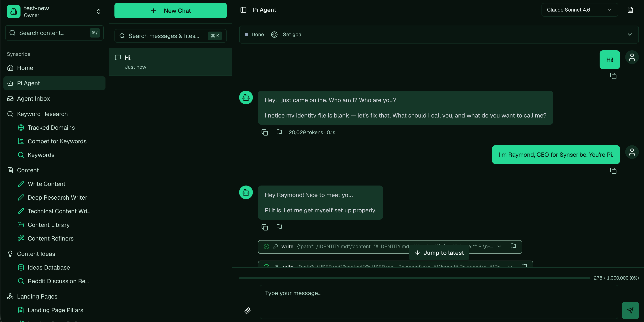Collapse the Content section
The height and width of the screenshot is (322, 644).
coord(54,170)
